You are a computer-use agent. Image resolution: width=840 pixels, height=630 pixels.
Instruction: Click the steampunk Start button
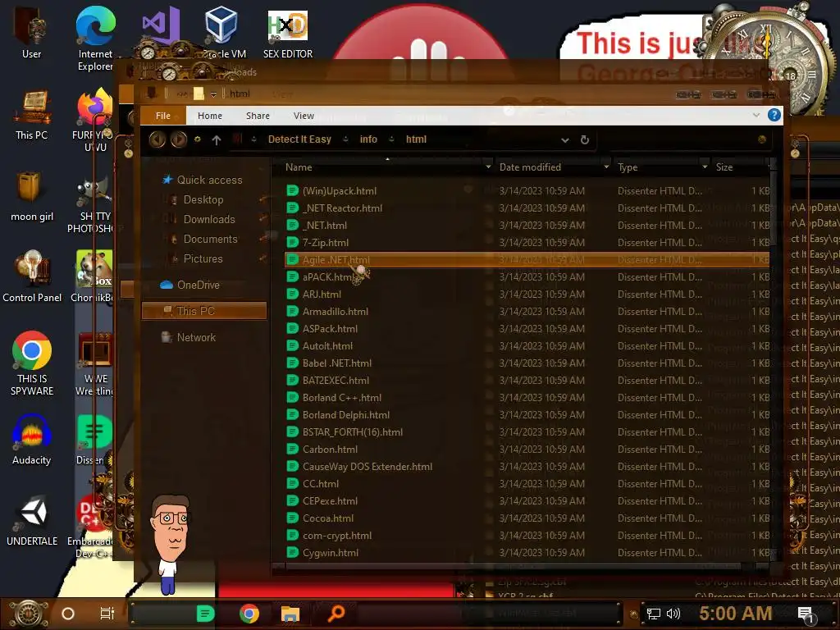28,614
